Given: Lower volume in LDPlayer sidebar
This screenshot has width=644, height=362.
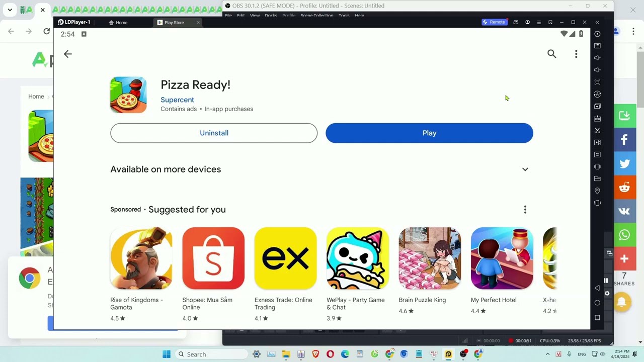Looking at the screenshot, I should [597, 70].
